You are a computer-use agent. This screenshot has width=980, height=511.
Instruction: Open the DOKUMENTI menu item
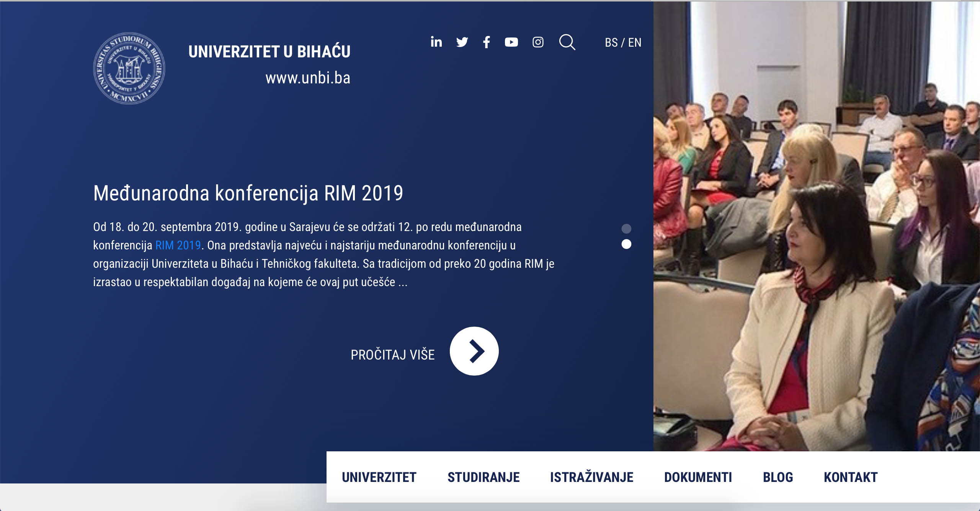(698, 477)
